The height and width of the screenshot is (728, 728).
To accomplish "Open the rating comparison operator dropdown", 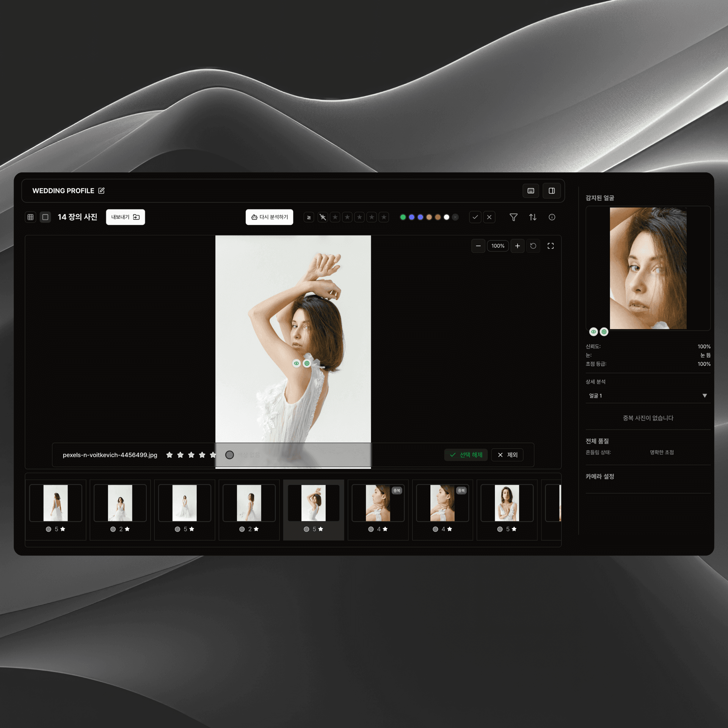I will [x=309, y=217].
